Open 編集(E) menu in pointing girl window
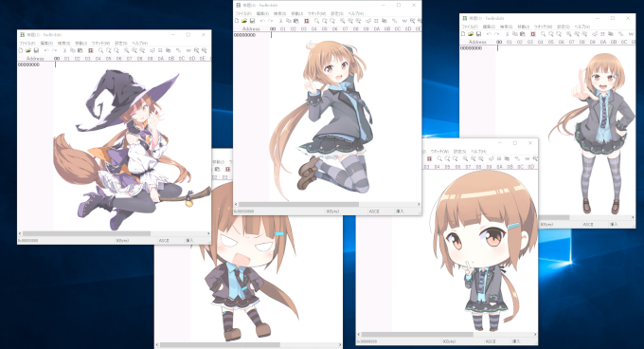Image resolution: width=644 pixels, height=349 pixels. [x=489, y=27]
